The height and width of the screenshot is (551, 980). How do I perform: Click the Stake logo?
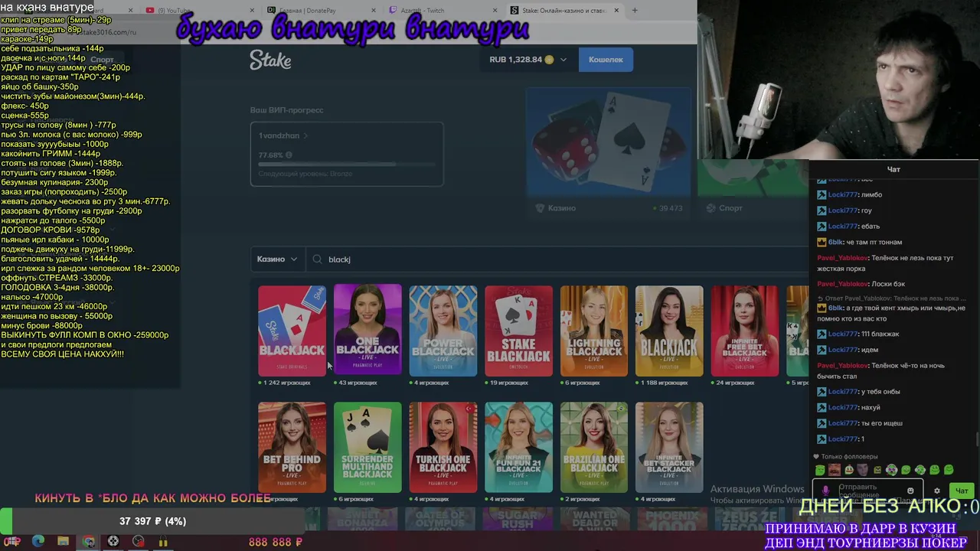coord(270,60)
